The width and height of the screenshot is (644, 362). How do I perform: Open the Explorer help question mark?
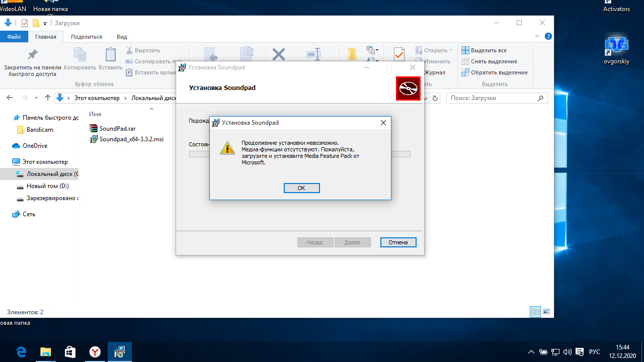548,36
